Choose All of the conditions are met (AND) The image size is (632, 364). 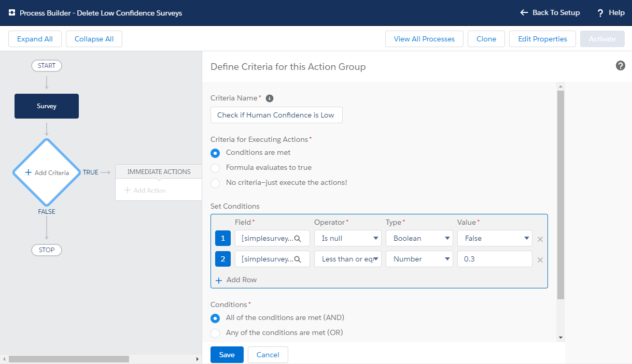[x=215, y=318]
